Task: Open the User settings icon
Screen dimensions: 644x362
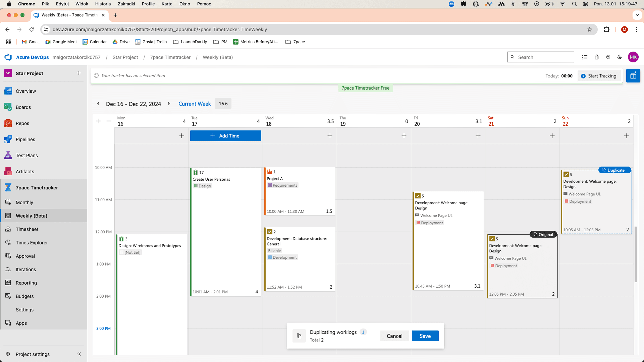Action: [620, 57]
